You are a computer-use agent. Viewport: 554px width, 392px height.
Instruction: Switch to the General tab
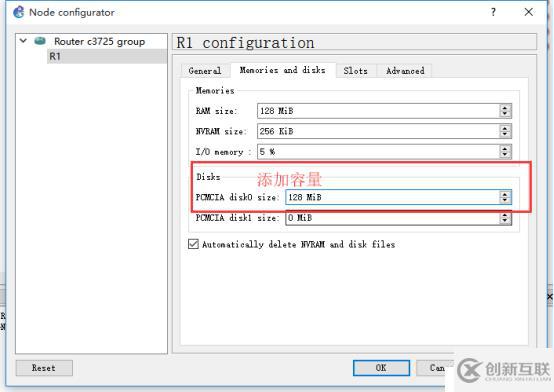tap(205, 71)
